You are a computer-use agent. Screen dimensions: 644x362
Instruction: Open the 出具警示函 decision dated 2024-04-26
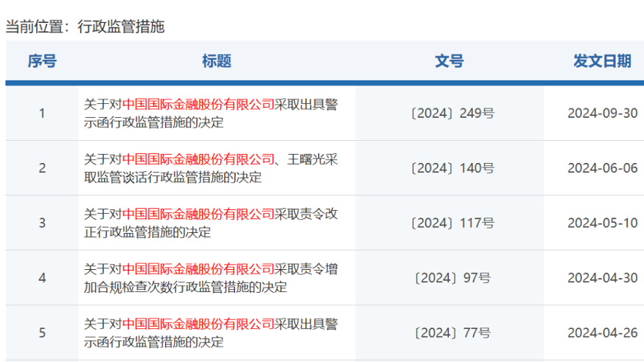coord(211,333)
